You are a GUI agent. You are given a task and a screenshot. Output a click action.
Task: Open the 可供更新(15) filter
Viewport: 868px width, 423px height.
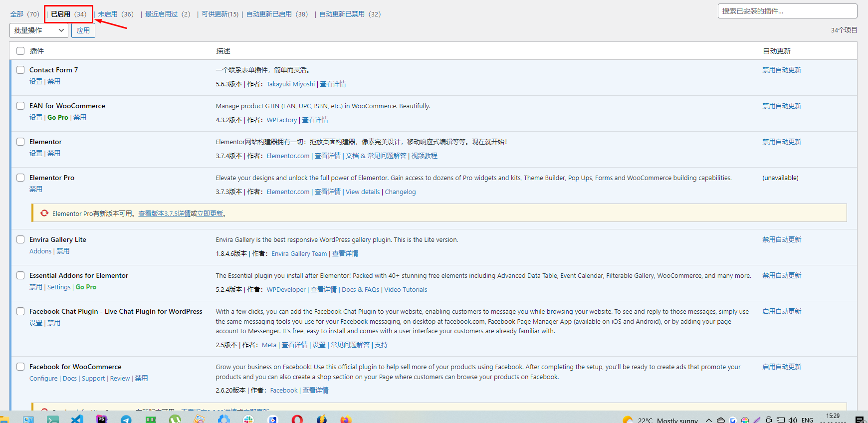click(220, 14)
